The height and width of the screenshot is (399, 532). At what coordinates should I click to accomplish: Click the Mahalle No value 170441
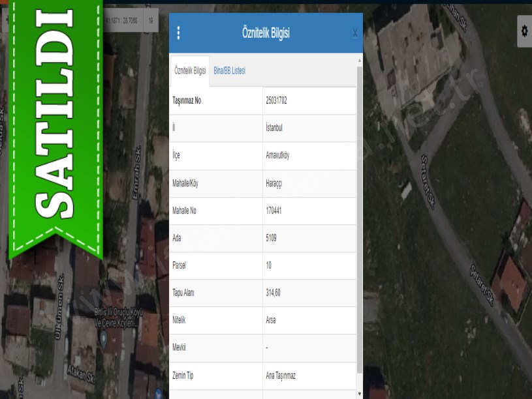click(274, 211)
